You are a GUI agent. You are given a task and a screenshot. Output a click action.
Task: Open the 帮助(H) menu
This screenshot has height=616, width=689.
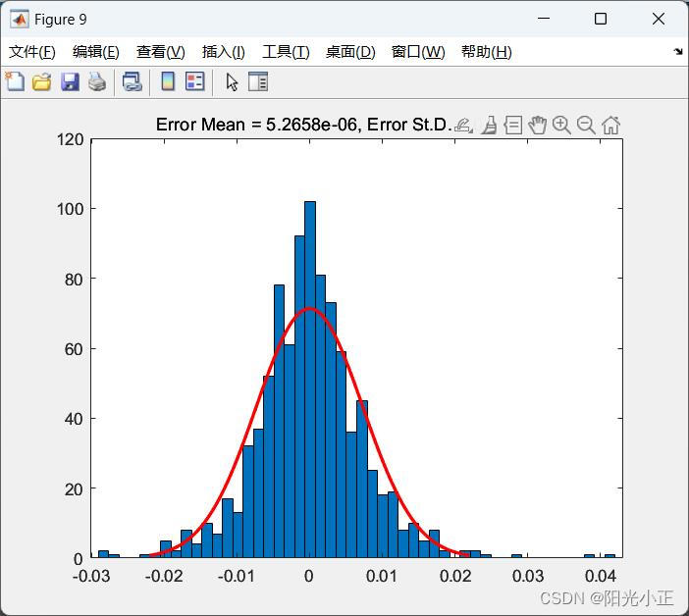click(487, 52)
